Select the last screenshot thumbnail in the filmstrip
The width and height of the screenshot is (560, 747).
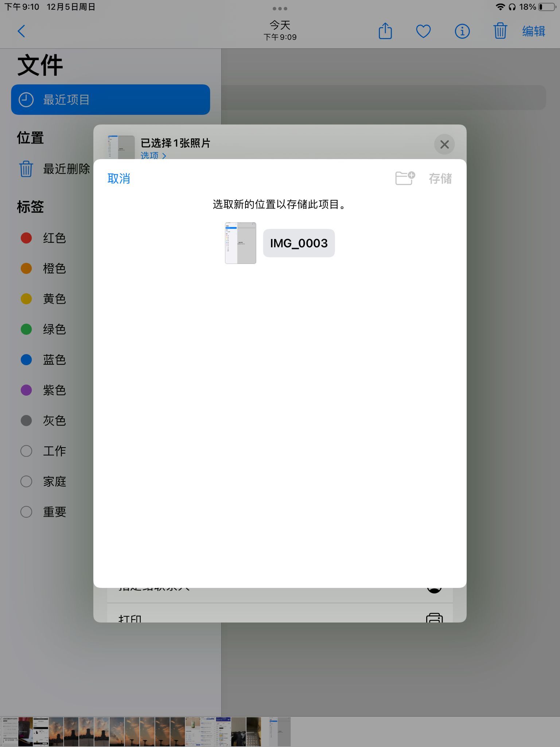click(280, 732)
